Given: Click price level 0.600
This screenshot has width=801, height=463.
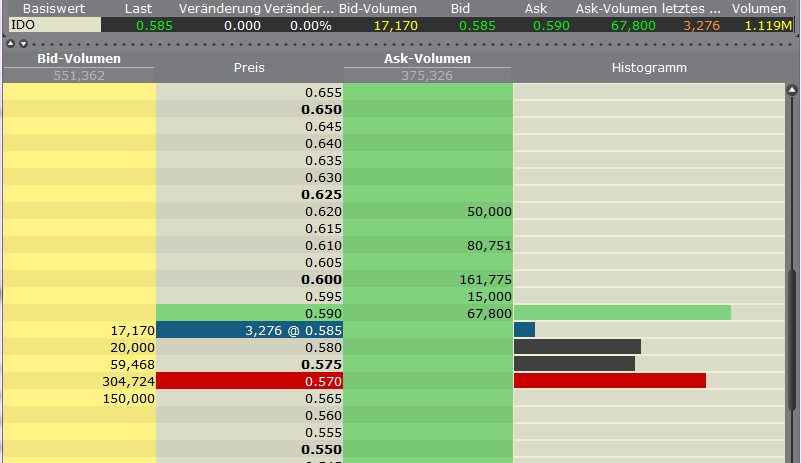Looking at the screenshot, I should [321, 280].
